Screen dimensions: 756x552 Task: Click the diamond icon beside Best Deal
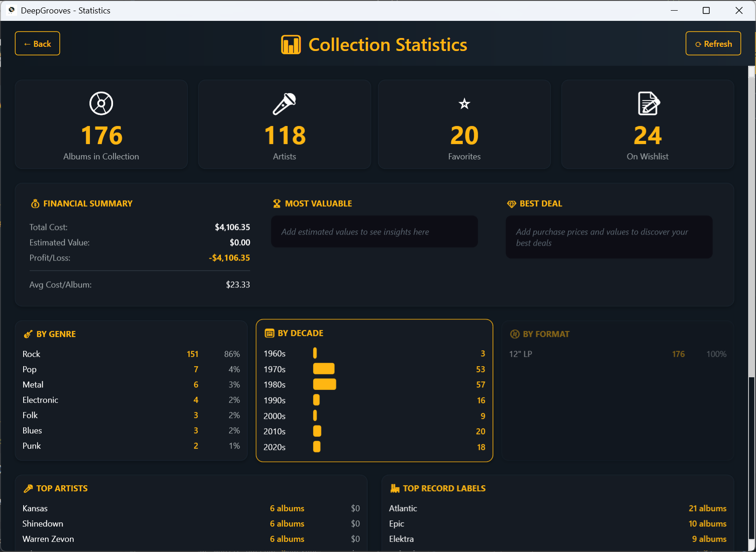[x=511, y=203]
